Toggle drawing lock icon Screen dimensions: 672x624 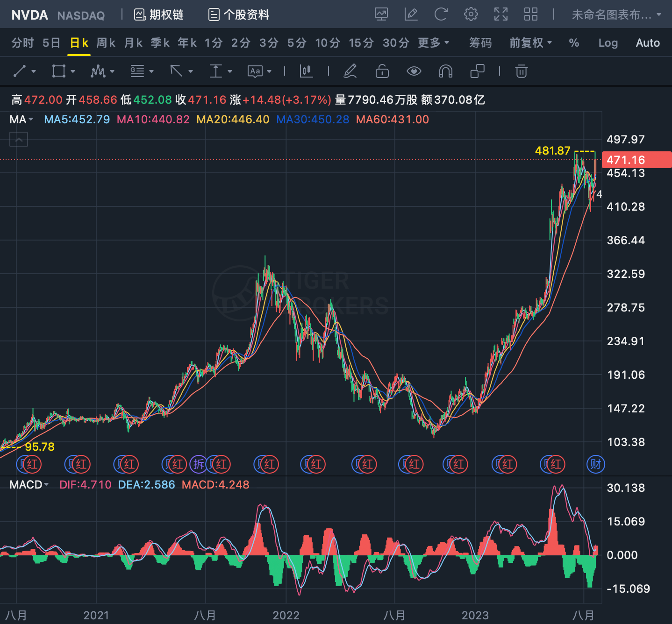(382, 71)
